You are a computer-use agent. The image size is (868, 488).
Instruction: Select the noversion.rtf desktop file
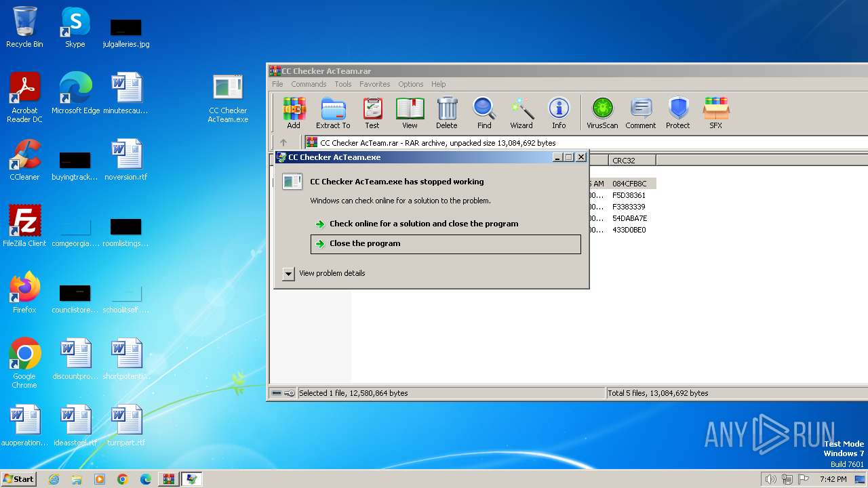[126, 160]
